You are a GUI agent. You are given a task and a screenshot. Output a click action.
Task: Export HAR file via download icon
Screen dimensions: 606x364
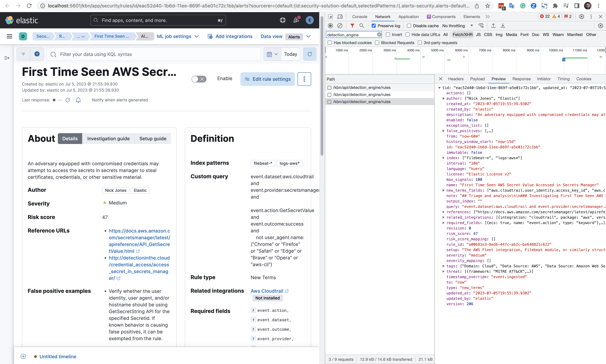click(x=503, y=26)
